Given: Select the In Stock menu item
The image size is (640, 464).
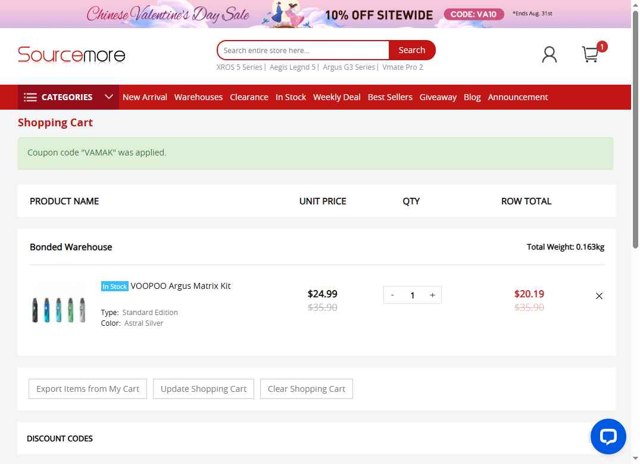Looking at the screenshot, I should tap(291, 97).
